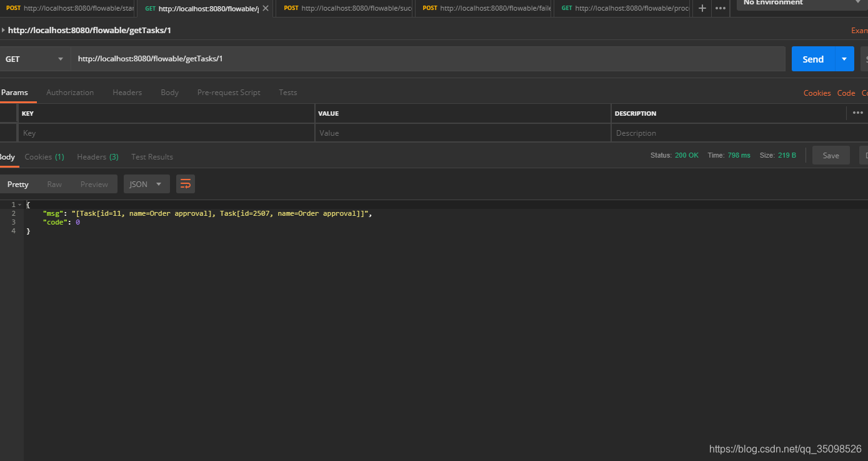Select the Pre-request Script tab
868x461 pixels.
229,92
